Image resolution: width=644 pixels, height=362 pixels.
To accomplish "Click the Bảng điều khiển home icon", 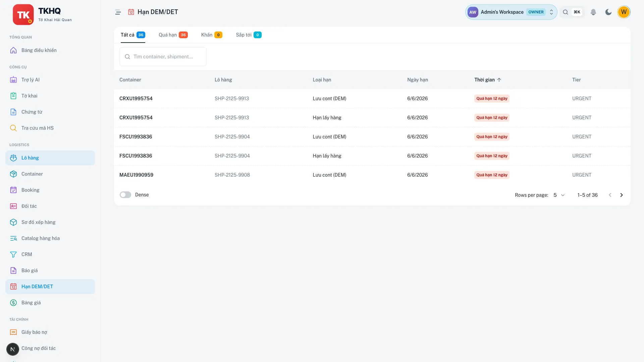I will coord(13,50).
